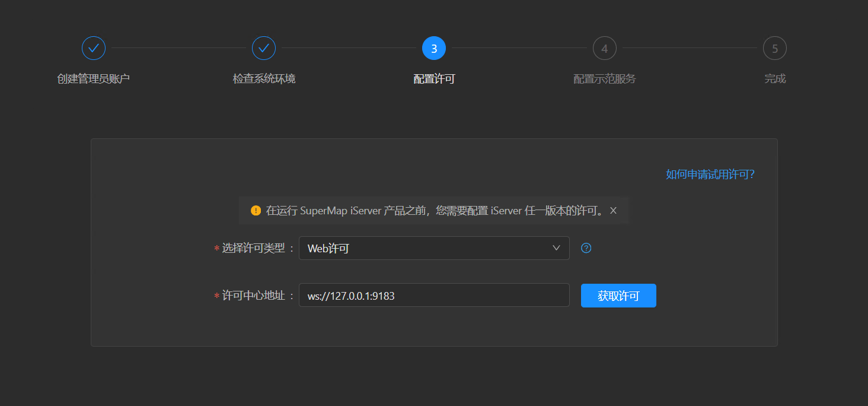
Task: Click the 完成 step label
Action: (775, 79)
